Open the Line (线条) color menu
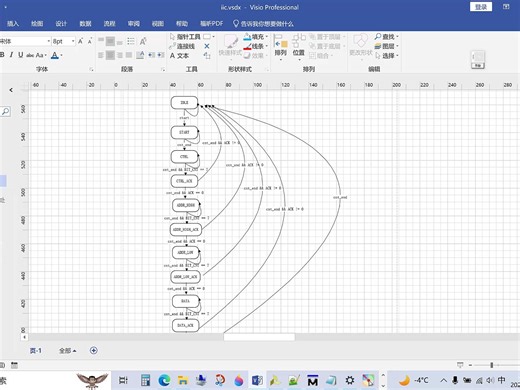Screen dimensions: 520x390 coord(255,46)
